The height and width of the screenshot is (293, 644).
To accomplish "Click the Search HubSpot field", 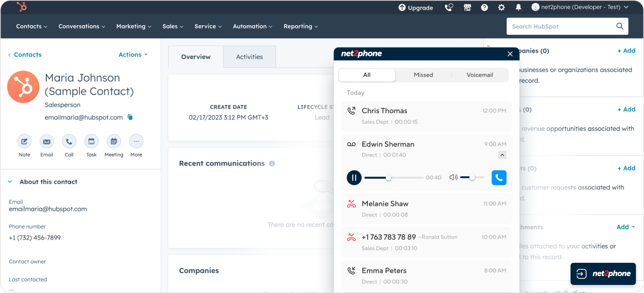I will click(x=561, y=26).
